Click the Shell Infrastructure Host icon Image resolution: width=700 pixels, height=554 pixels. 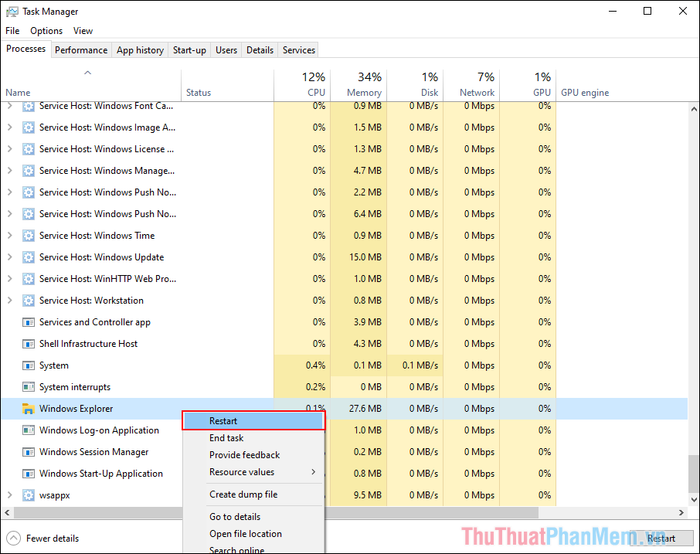click(x=28, y=344)
